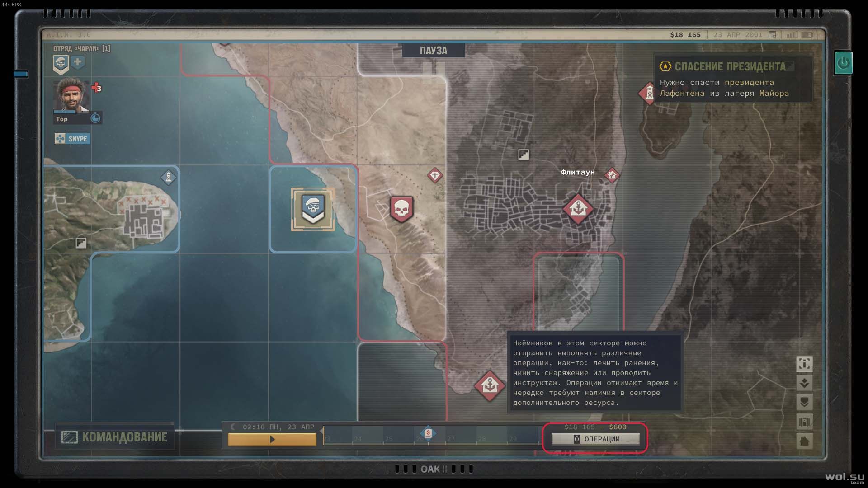Click the red house marker near Флитаун

[612, 175]
